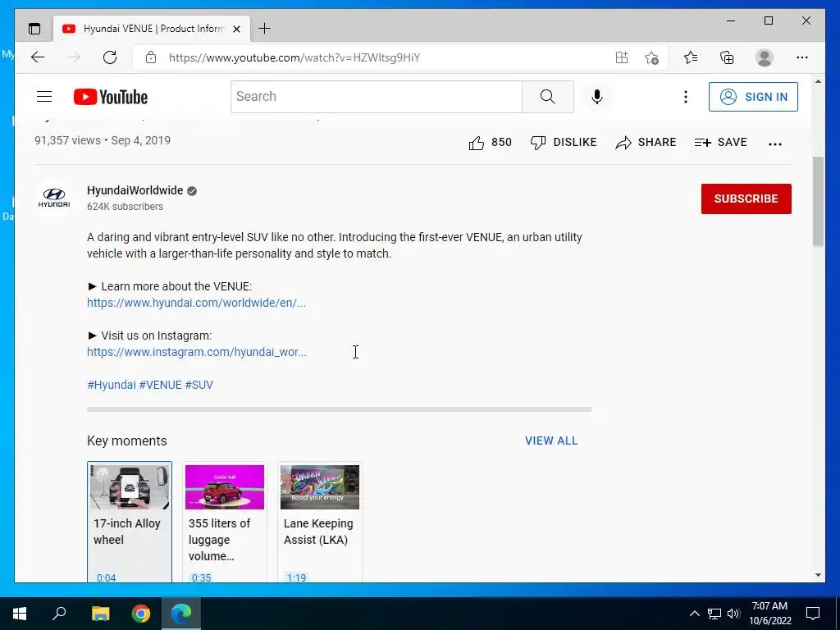The width and height of the screenshot is (840, 630).
Task: View site information lock icon
Action: [151, 57]
